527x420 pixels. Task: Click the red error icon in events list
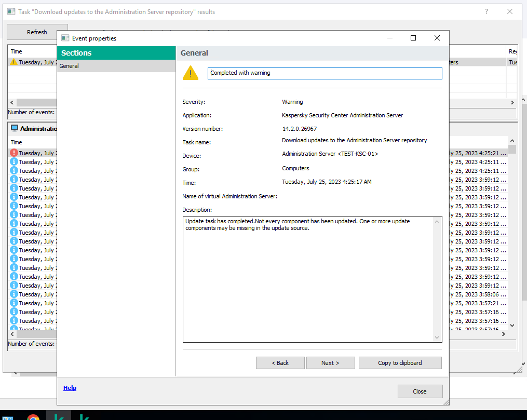tap(14, 153)
